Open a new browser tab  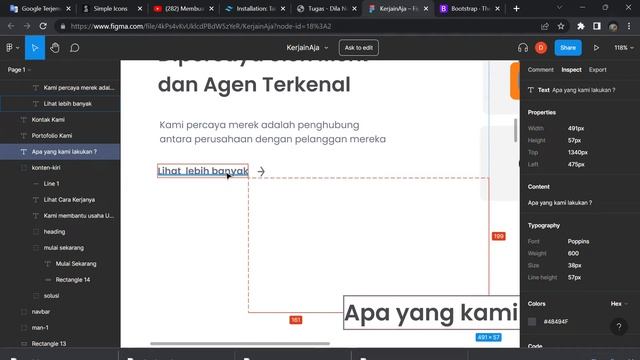coord(516,9)
